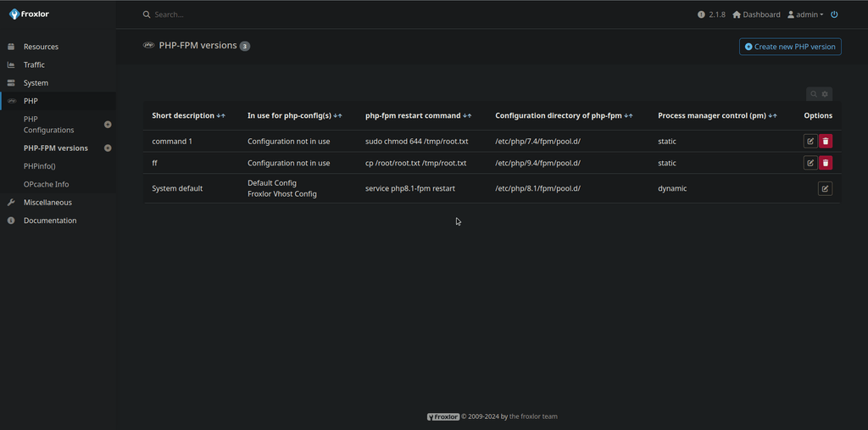The height and width of the screenshot is (430, 868).
Task: Click the plus icon beside PHP-FPM versions
Action: [x=108, y=148]
